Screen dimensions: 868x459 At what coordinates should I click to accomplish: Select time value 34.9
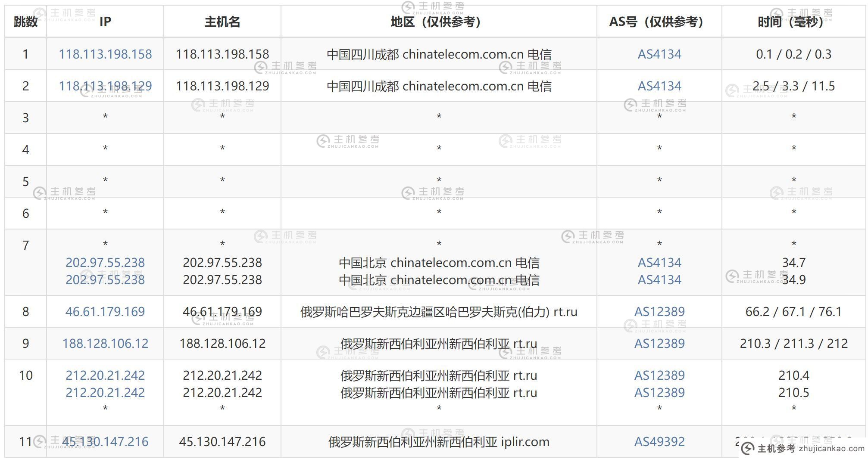[x=794, y=280]
